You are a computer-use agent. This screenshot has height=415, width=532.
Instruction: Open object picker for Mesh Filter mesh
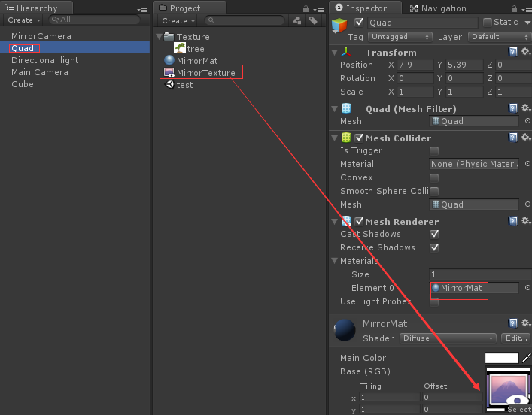point(527,121)
